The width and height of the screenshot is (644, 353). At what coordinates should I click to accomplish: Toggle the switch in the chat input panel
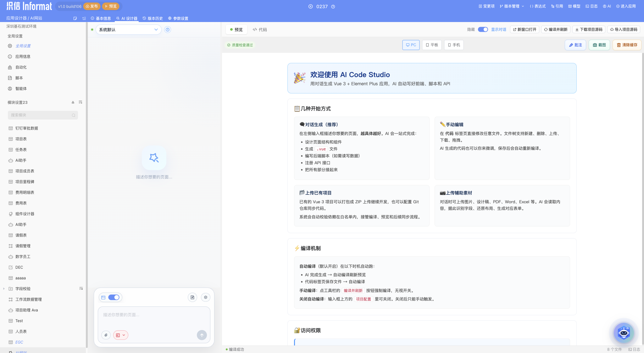click(x=114, y=297)
